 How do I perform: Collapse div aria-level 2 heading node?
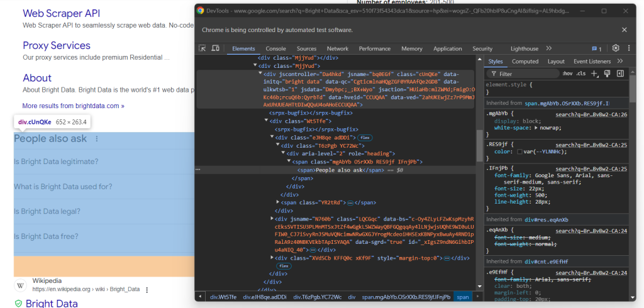coord(283,153)
